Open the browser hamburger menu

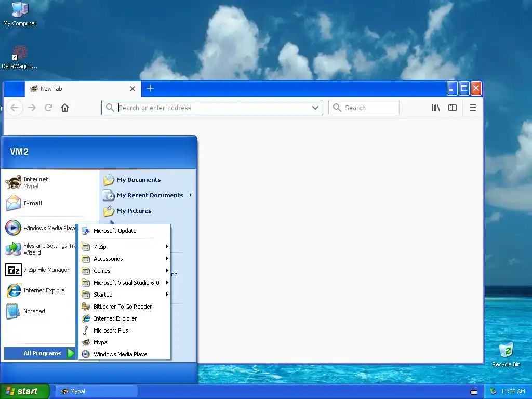473,108
